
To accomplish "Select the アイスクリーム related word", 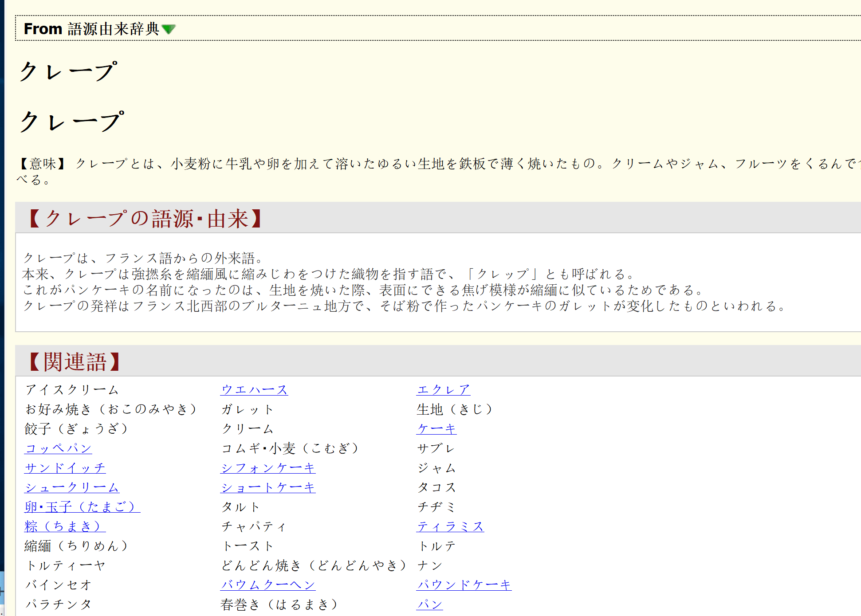I will pyautogui.click(x=72, y=390).
